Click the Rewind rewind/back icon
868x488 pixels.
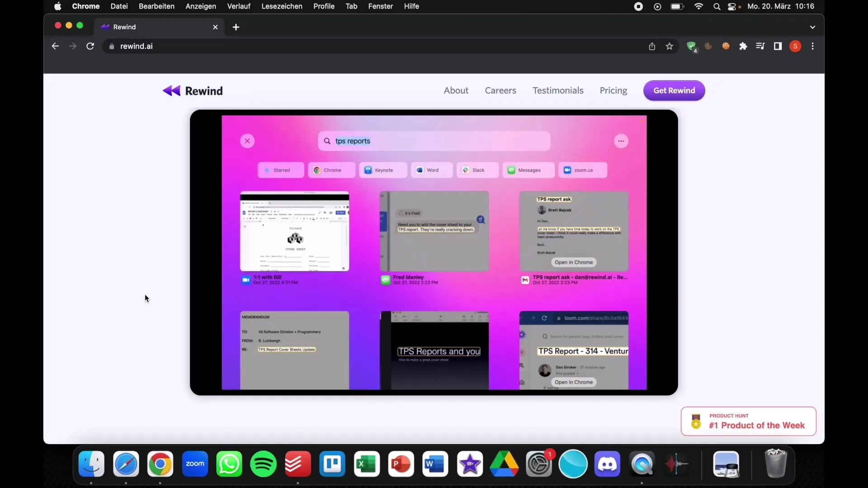point(172,90)
